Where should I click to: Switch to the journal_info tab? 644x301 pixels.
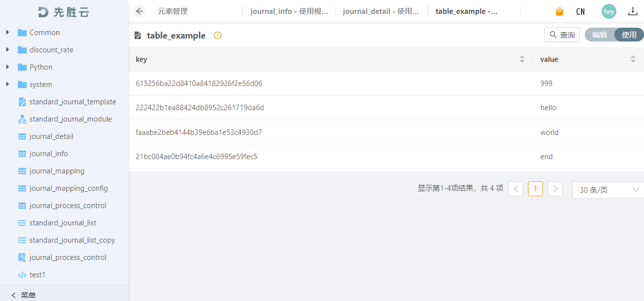pyautogui.click(x=289, y=11)
